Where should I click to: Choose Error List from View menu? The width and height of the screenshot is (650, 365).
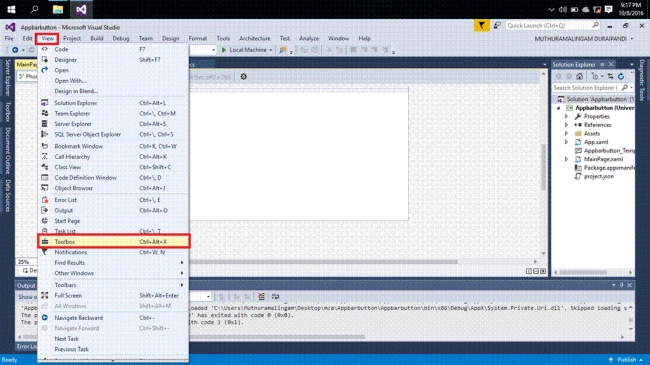point(114,200)
